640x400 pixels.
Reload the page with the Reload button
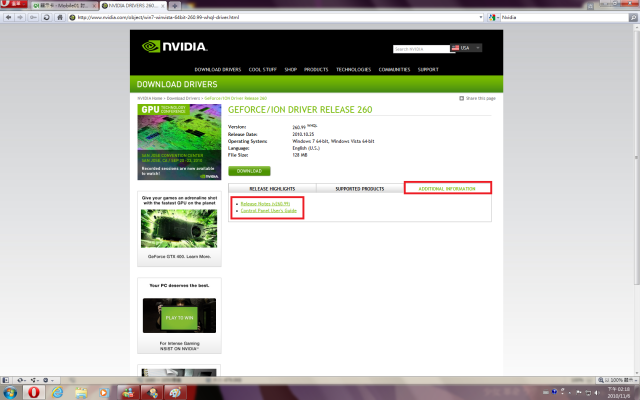point(47,18)
